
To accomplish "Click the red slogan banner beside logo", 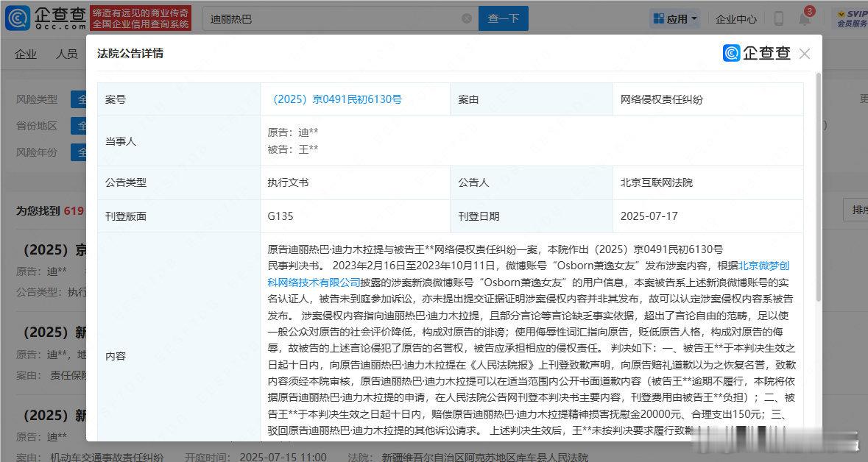I will [x=141, y=18].
